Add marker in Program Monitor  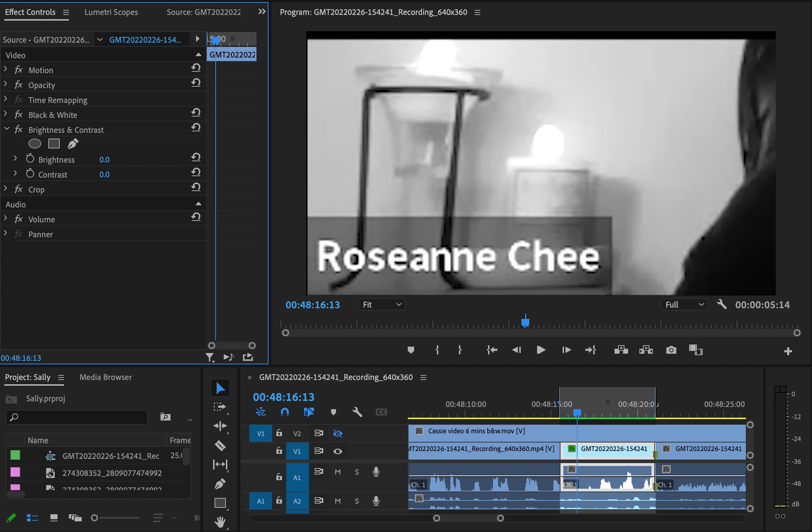[411, 350]
